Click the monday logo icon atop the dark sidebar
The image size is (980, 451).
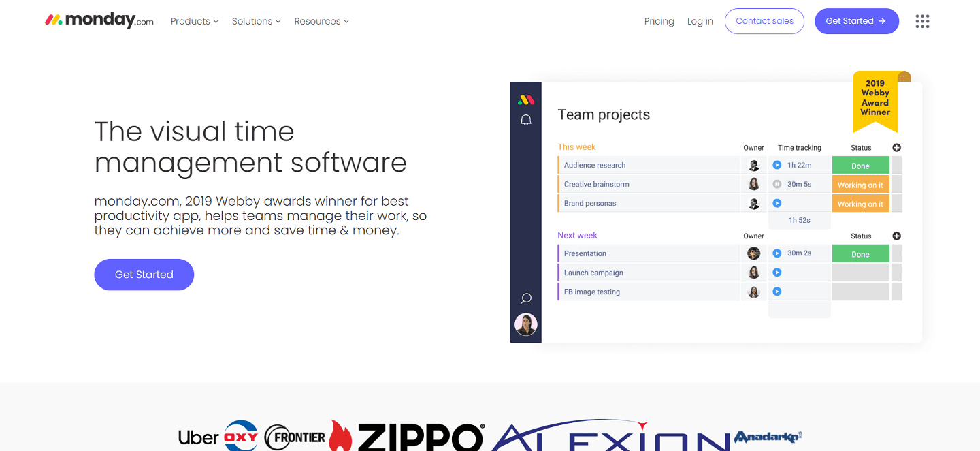[525, 99]
